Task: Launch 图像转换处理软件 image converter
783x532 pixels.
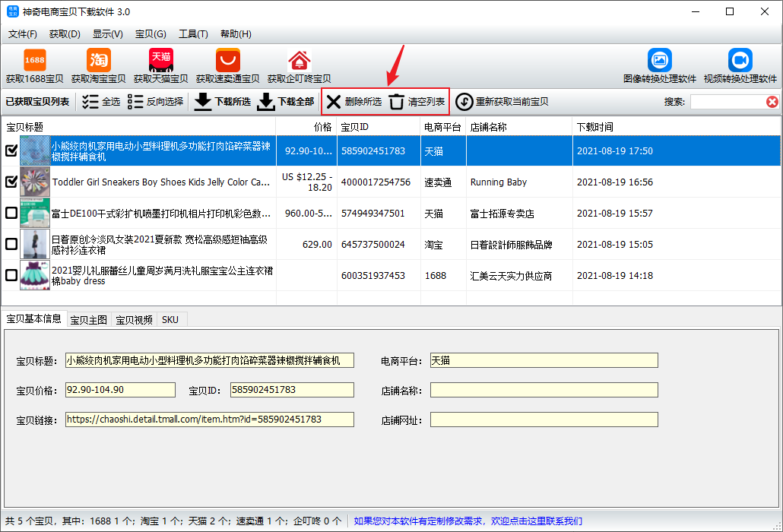Action: click(x=660, y=60)
